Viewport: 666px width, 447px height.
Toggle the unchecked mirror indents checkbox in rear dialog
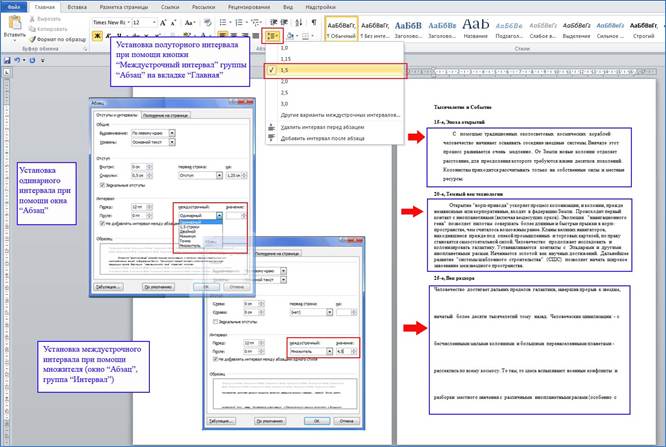pos(215,322)
